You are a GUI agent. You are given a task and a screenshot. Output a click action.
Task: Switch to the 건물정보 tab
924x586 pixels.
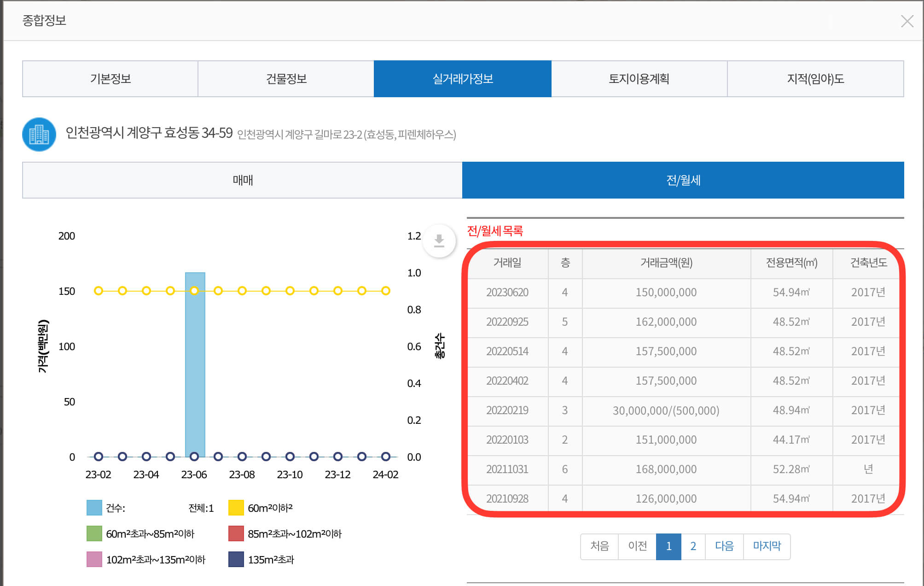(285, 79)
